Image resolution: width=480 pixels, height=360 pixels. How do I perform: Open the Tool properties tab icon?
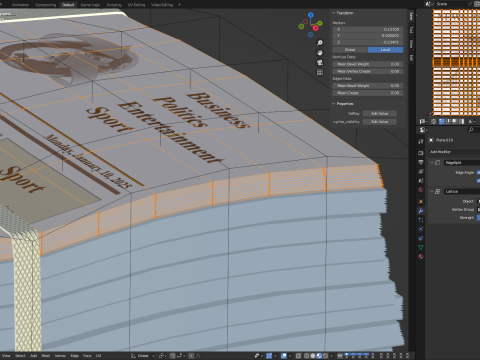tap(421, 141)
